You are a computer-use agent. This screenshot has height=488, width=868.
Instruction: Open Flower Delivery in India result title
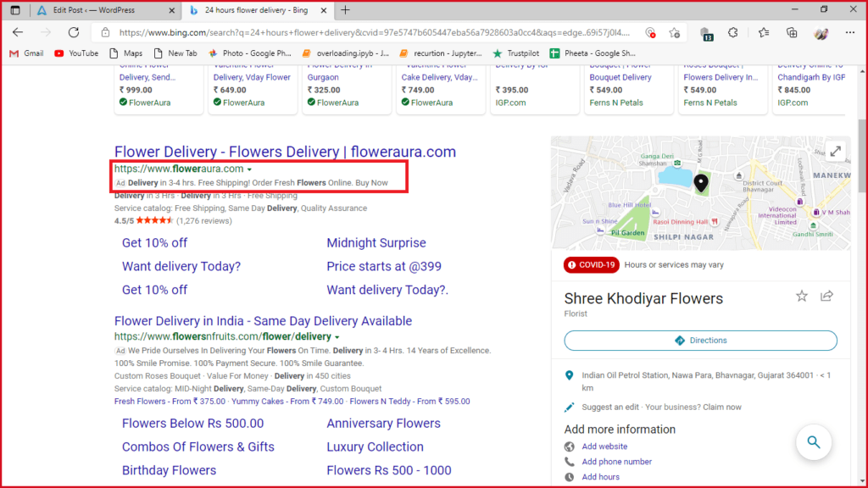click(263, 321)
